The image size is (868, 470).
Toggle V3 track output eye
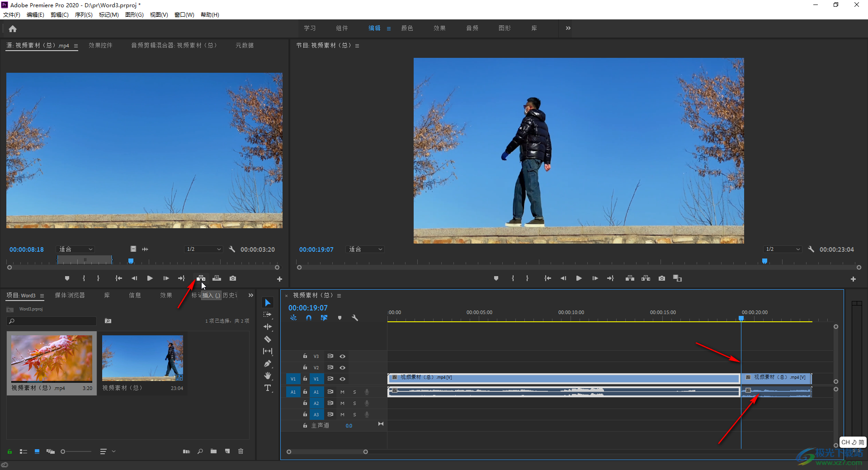[343, 356]
